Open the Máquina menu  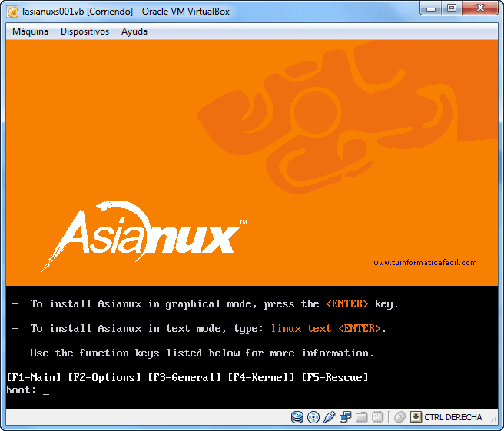30,31
